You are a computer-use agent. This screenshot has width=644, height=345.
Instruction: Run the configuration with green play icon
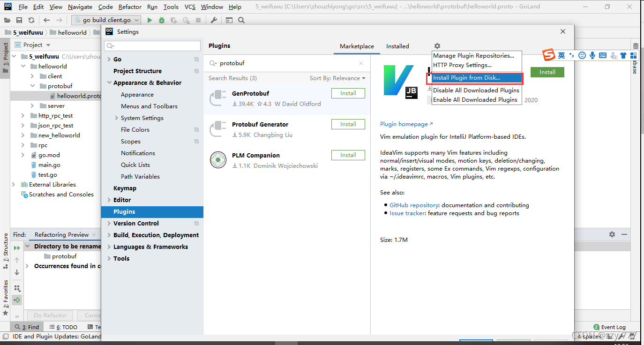pyautogui.click(x=150, y=20)
